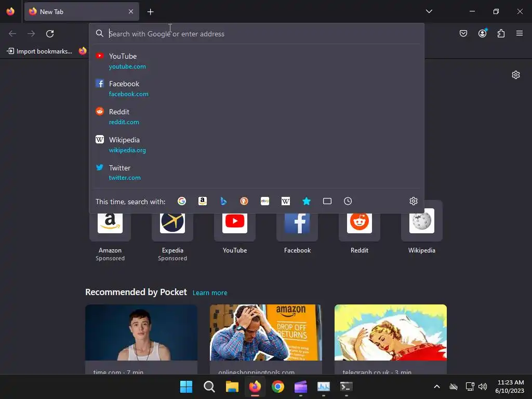Open a new tab with plus button

pyautogui.click(x=150, y=12)
